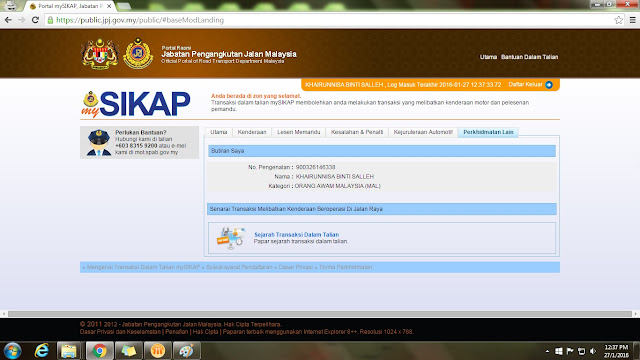Click the No. Pengenalan value 900326146338
The width and height of the screenshot is (640, 360).
[315, 167]
